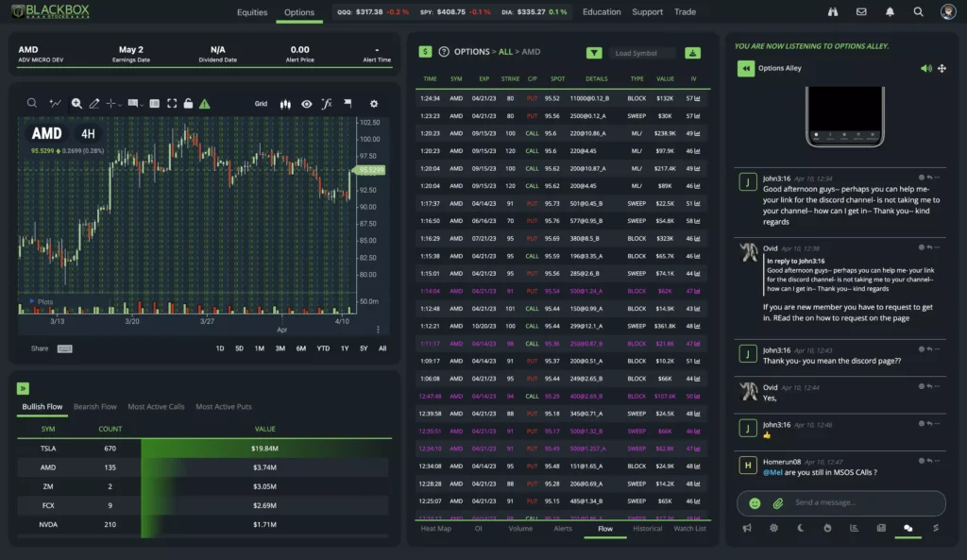
Task: Switch to the Bearish Flow tab
Action: (x=94, y=406)
